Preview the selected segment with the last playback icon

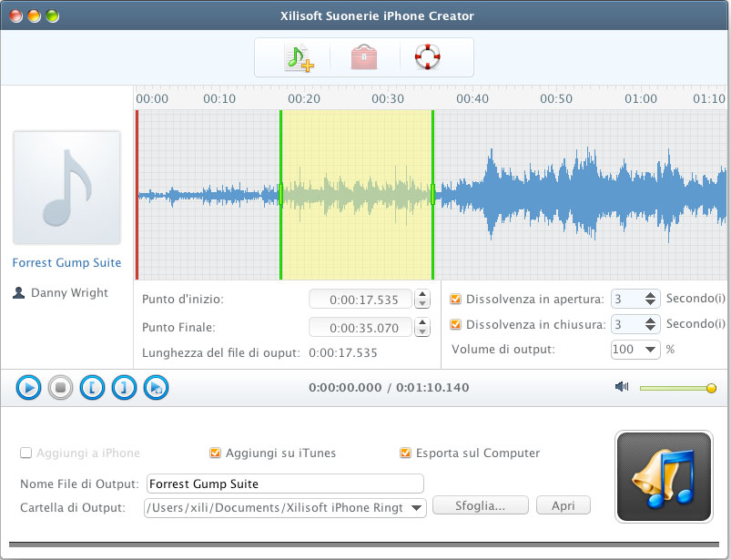tap(155, 387)
